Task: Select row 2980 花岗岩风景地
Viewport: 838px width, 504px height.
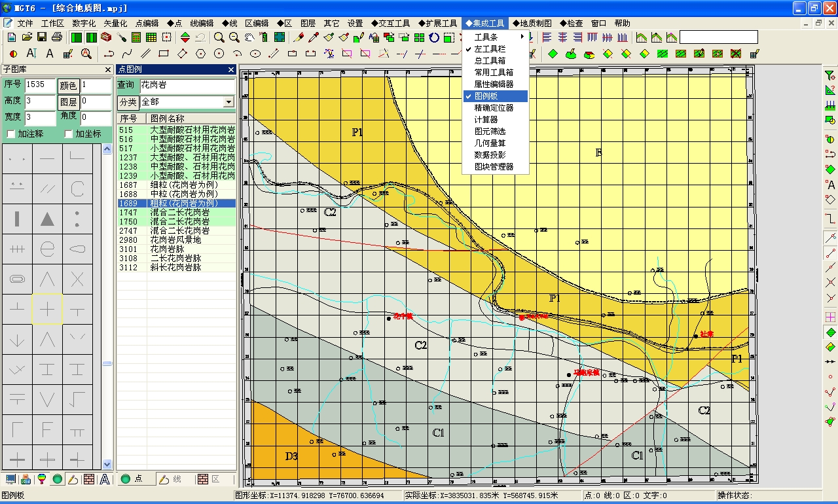Action: (x=176, y=240)
